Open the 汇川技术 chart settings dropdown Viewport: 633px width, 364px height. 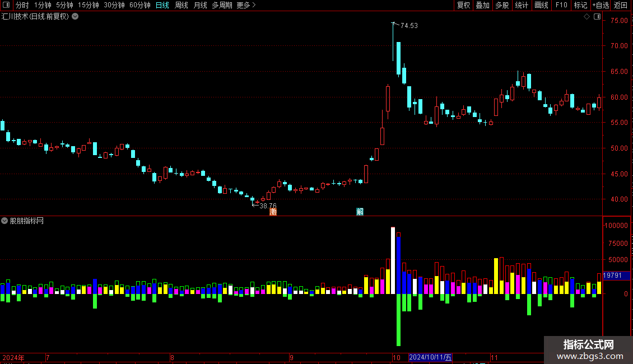[75, 17]
